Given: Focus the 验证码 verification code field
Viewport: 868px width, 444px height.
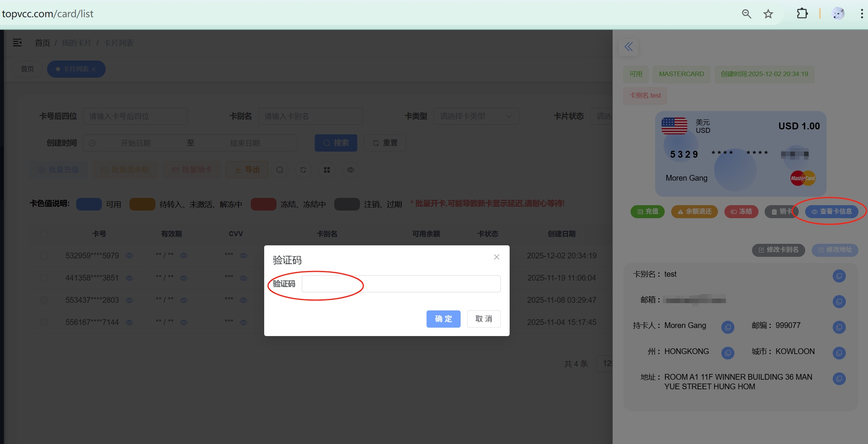Looking at the screenshot, I should point(400,284).
